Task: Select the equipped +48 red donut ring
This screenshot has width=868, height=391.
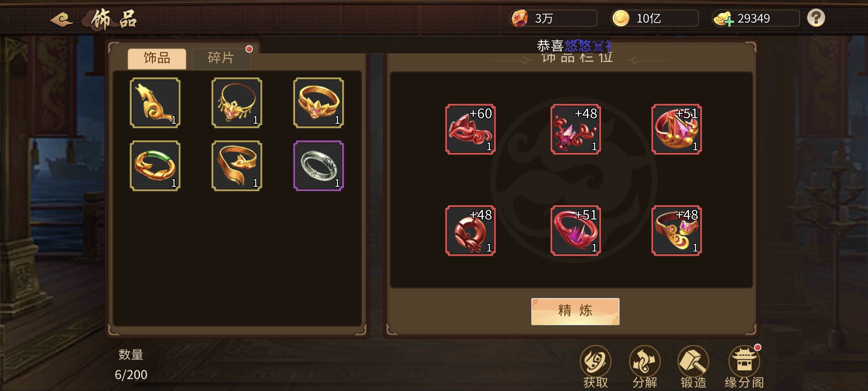Action: click(x=471, y=231)
